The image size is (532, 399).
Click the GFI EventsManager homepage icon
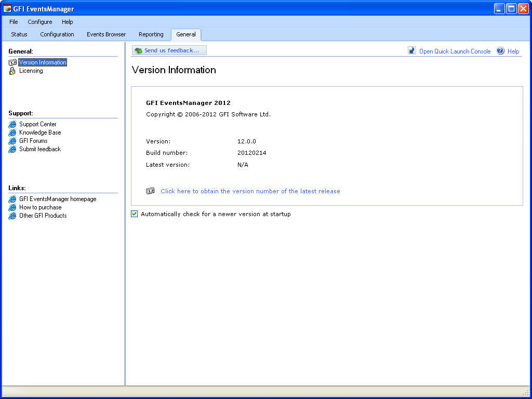tap(12, 199)
